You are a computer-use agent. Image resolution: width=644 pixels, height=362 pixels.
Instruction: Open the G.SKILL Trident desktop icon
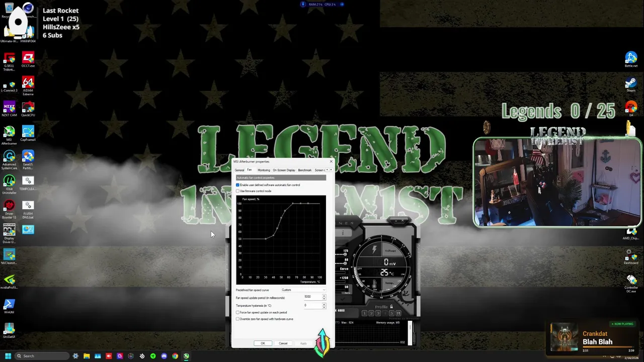tap(9, 60)
